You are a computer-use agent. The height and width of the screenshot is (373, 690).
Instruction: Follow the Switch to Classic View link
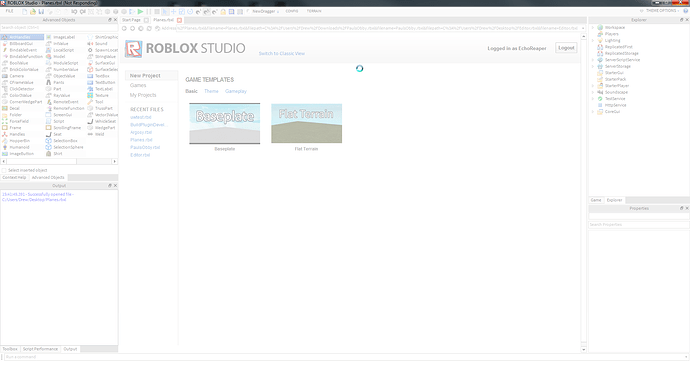tap(282, 54)
